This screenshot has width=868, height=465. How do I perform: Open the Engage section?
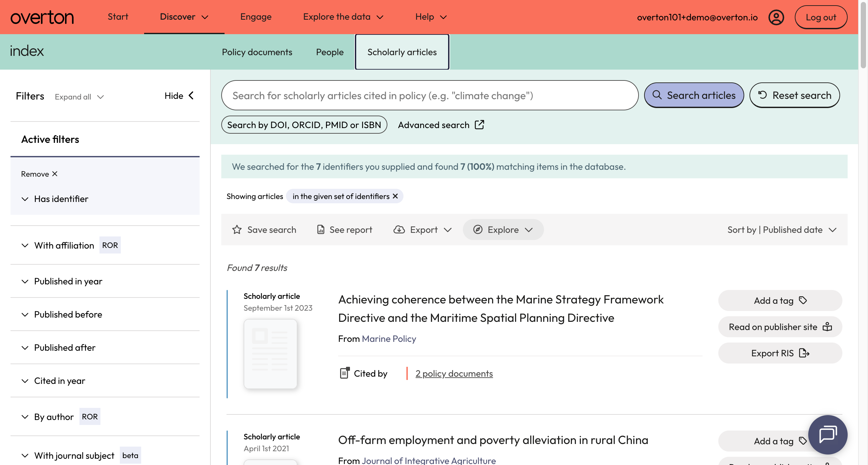point(256,17)
